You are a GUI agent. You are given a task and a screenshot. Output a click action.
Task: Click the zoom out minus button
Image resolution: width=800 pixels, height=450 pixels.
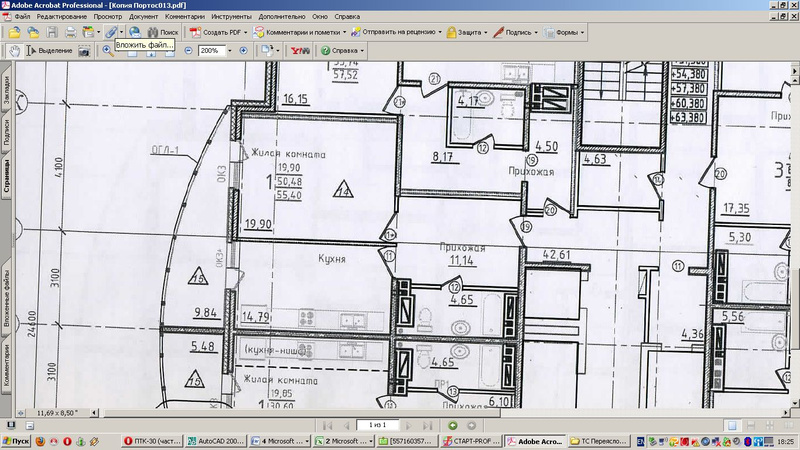pos(186,50)
